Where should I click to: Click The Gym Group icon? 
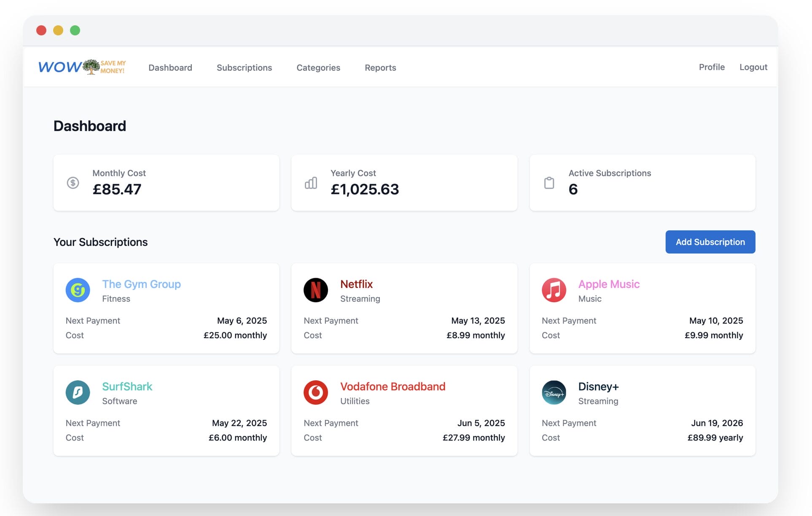[78, 290]
